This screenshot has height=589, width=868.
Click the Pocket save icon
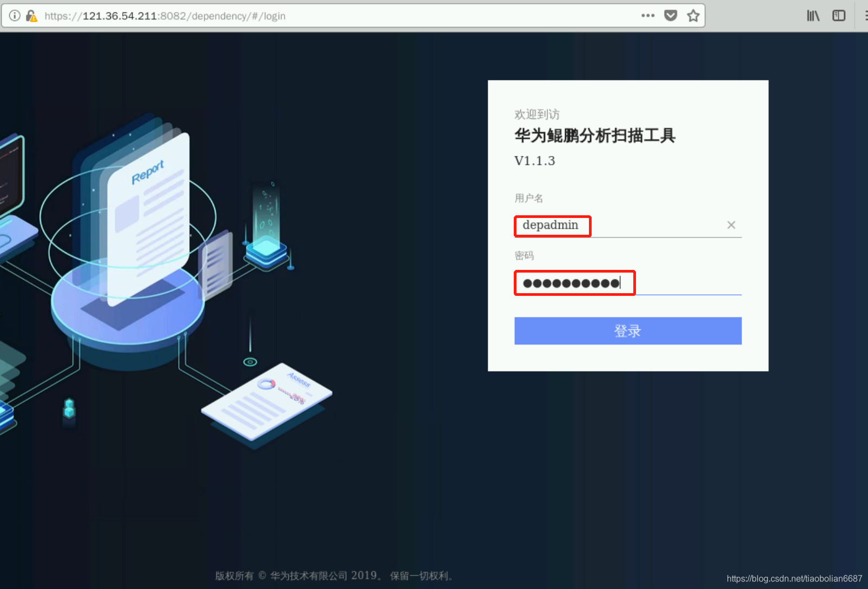(671, 16)
